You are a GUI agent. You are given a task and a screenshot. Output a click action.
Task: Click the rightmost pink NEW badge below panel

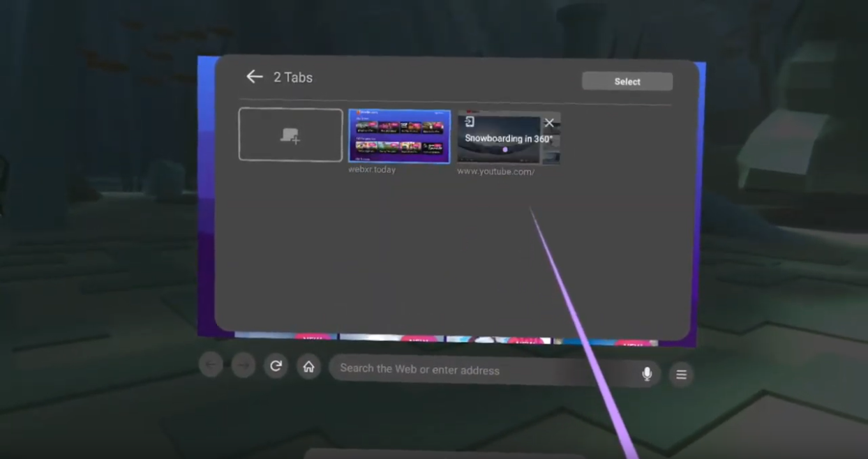pos(631,344)
